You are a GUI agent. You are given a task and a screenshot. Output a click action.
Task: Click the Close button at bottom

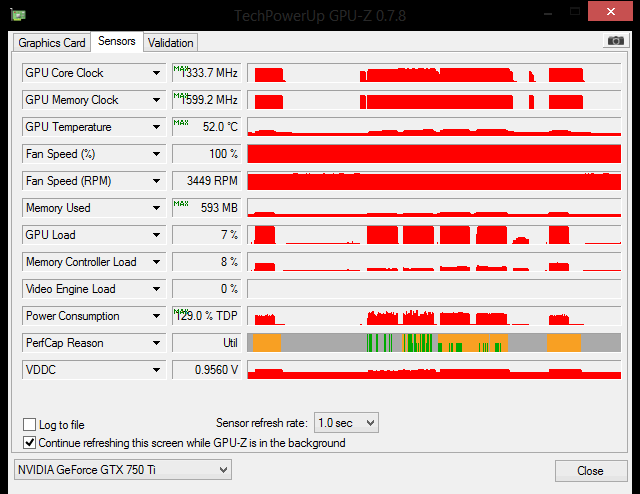[591, 471]
